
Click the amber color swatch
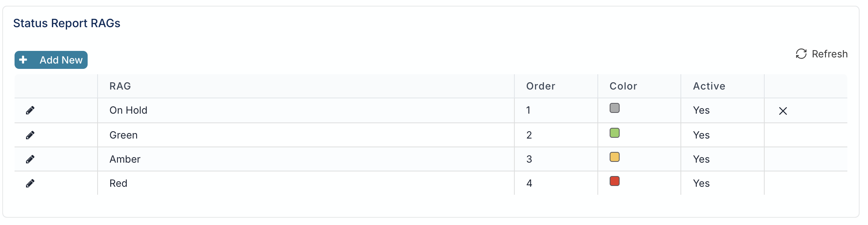point(615,157)
